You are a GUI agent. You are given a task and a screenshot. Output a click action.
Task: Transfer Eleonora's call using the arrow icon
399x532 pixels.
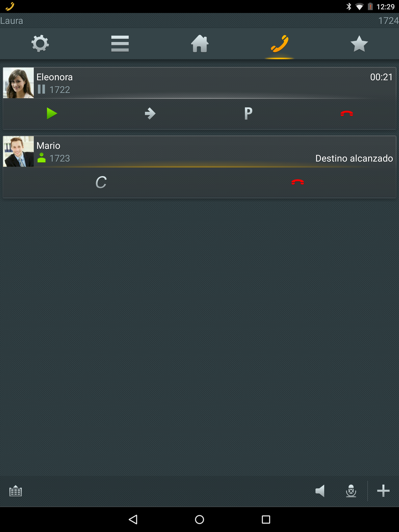point(150,114)
